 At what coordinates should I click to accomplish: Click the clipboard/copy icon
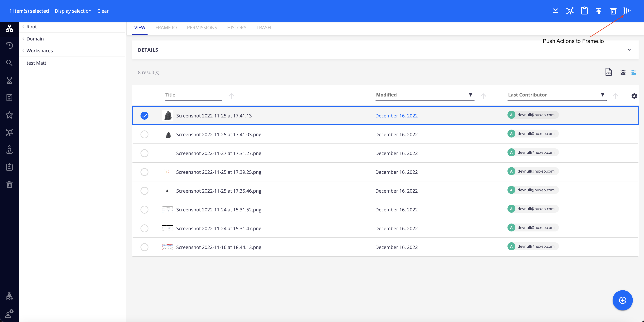(584, 11)
